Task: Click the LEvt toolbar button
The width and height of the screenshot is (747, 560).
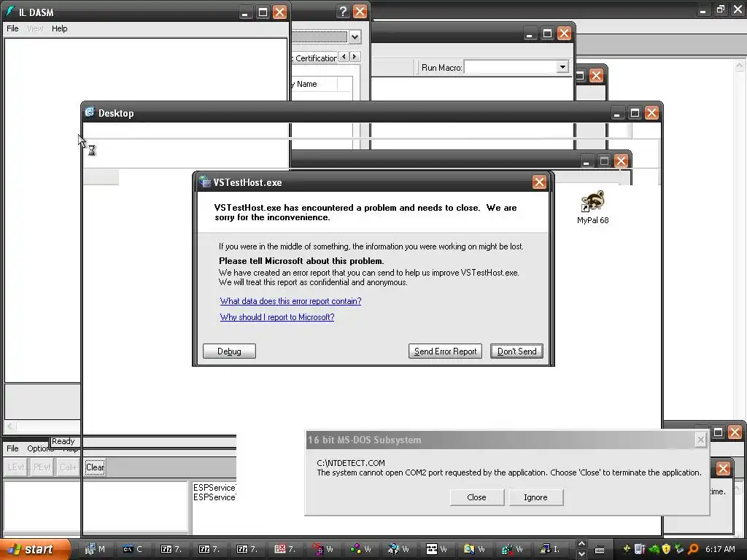Action: [x=17, y=467]
